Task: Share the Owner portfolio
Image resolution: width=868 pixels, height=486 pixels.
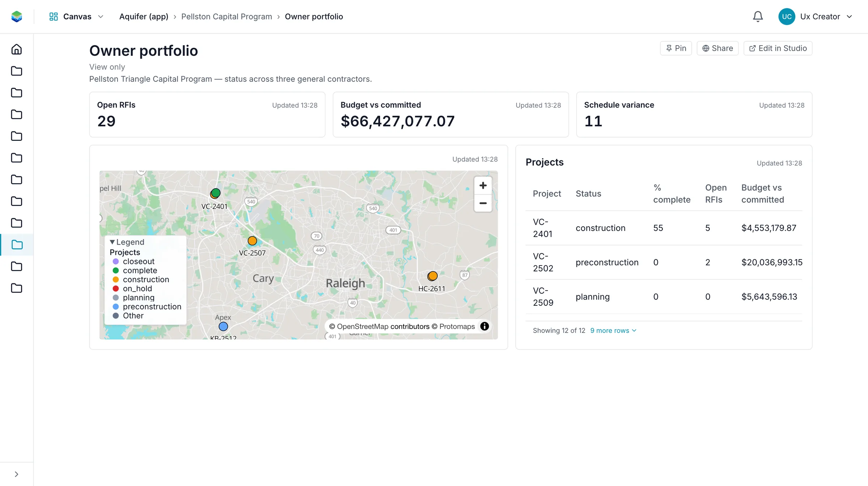Action: (717, 48)
